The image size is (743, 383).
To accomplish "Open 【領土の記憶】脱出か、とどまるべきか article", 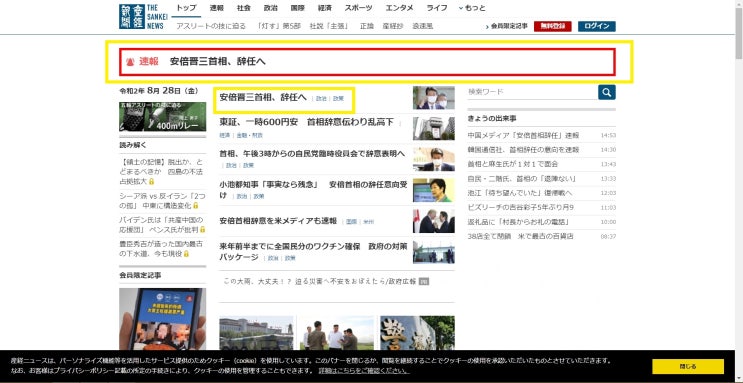I will pos(162,171).
